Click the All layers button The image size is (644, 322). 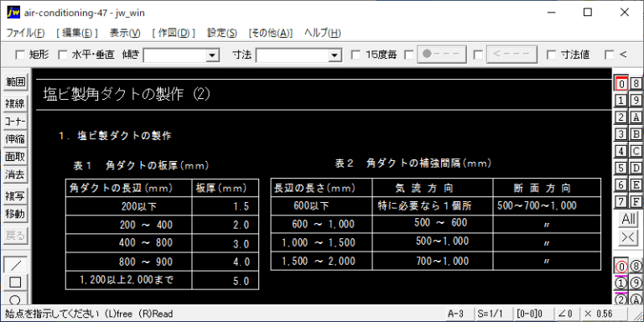628,220
